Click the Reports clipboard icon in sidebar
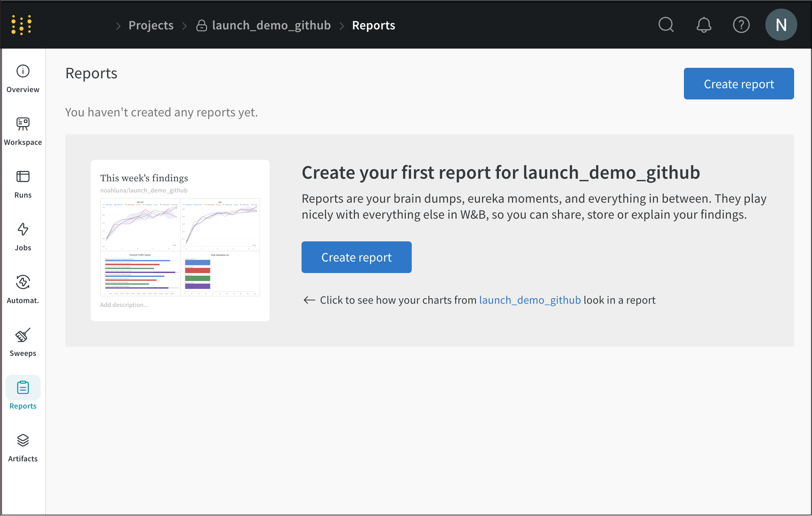 [x=23, y=387]
